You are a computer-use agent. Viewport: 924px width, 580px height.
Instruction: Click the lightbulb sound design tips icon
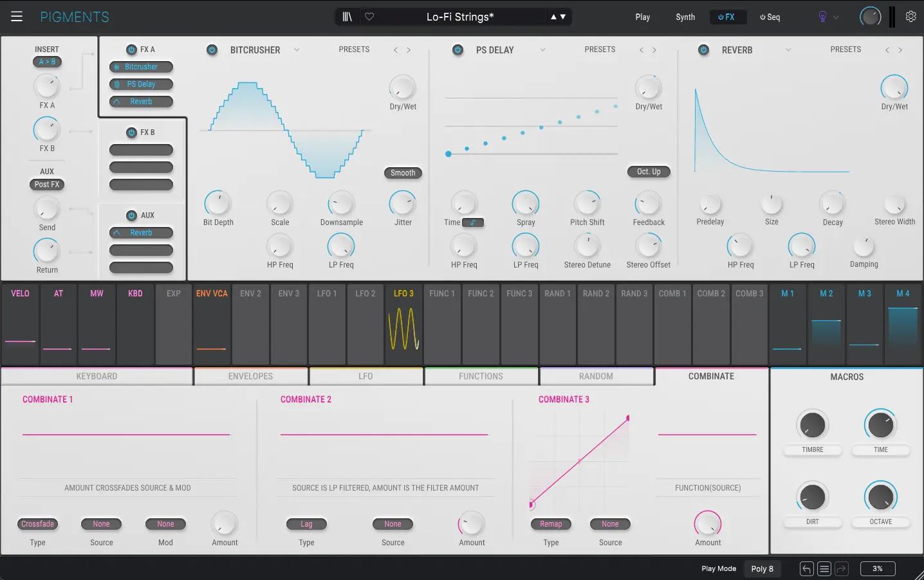tap(822, 17)
